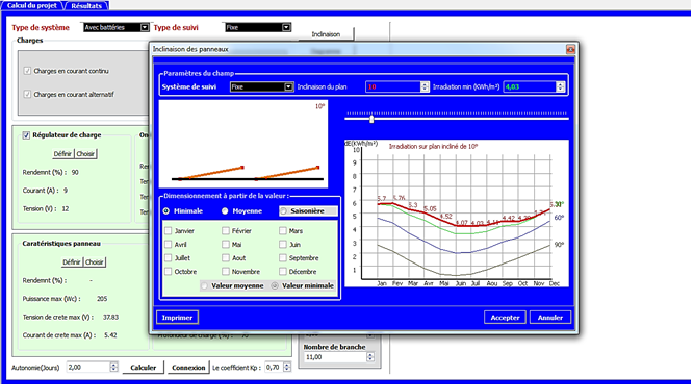Adjust the Autonomie spinner arrows
Screen dimensions: 691x384
coord(114,367)
